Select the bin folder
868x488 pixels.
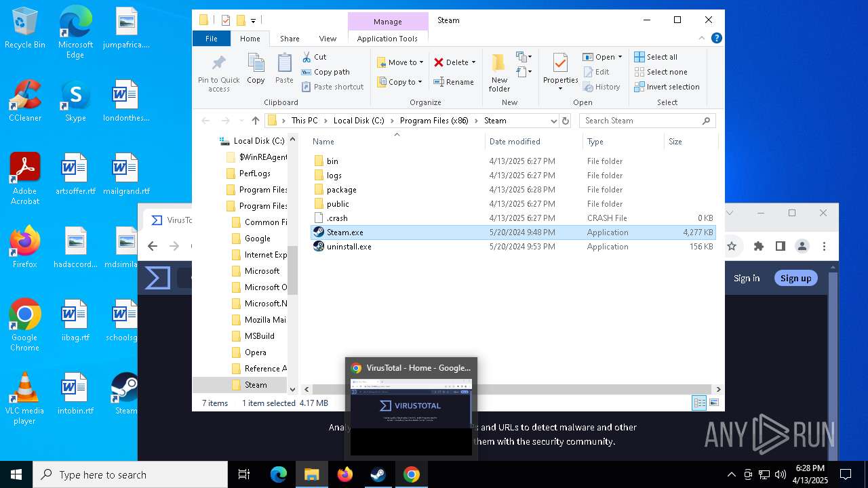click(513, 161)
